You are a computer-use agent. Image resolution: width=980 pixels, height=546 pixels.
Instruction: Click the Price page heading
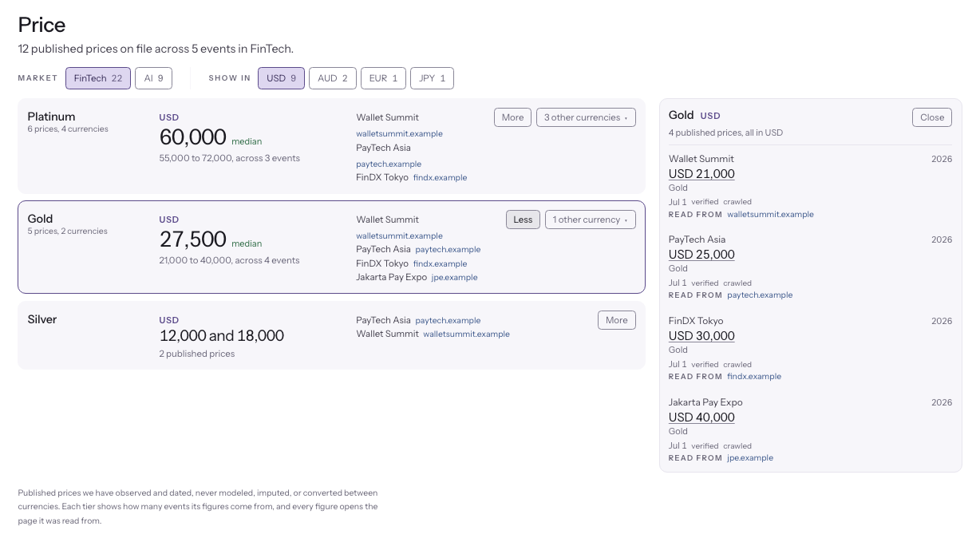[x=41, y=25]
